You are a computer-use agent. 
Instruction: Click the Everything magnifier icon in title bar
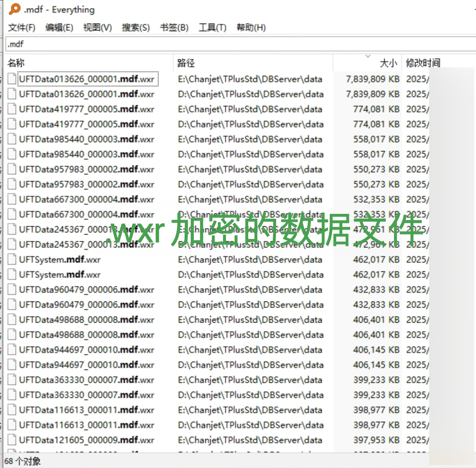[x=14, y=9]
